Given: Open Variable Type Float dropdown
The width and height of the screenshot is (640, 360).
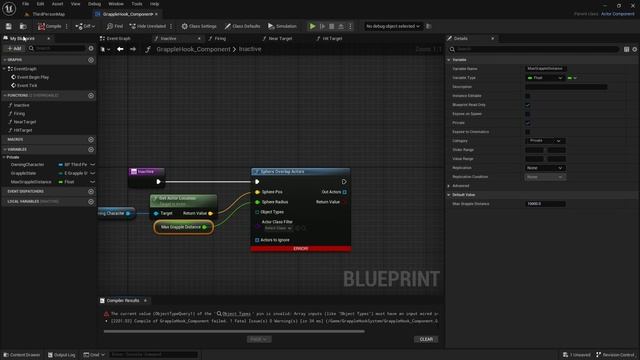Looking at the screenshot, I should click(x=544, y=78).
